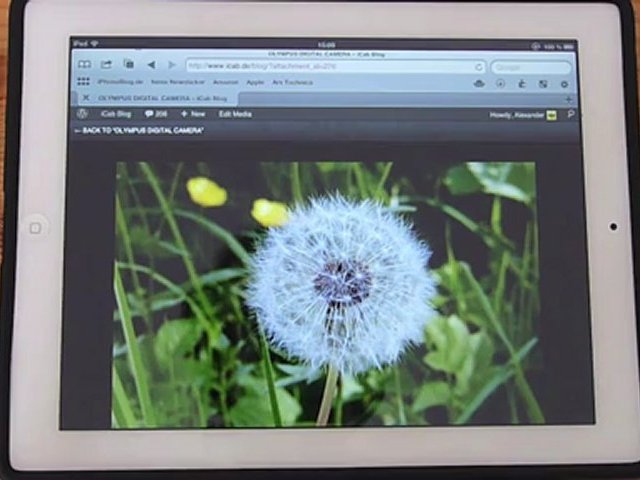The width and height of the screenshot is (640, 480).
Task: Click the WordPress logo icon
Action: (82, 114)
